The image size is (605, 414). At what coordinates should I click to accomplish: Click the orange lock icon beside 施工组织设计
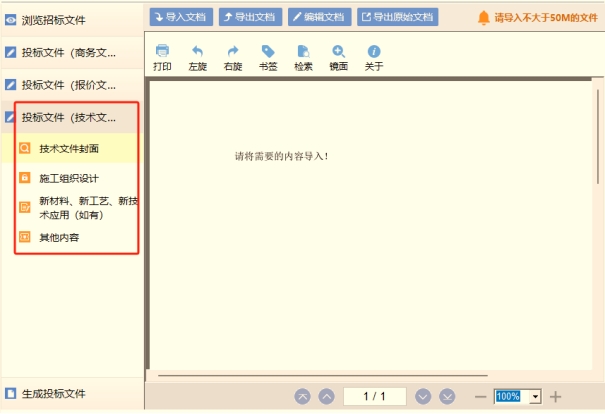(25, 178)
